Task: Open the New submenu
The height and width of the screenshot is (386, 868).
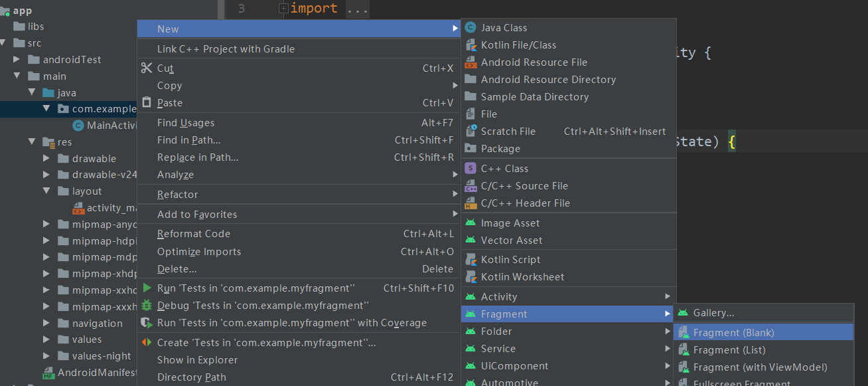Action: tap(299, 29)
